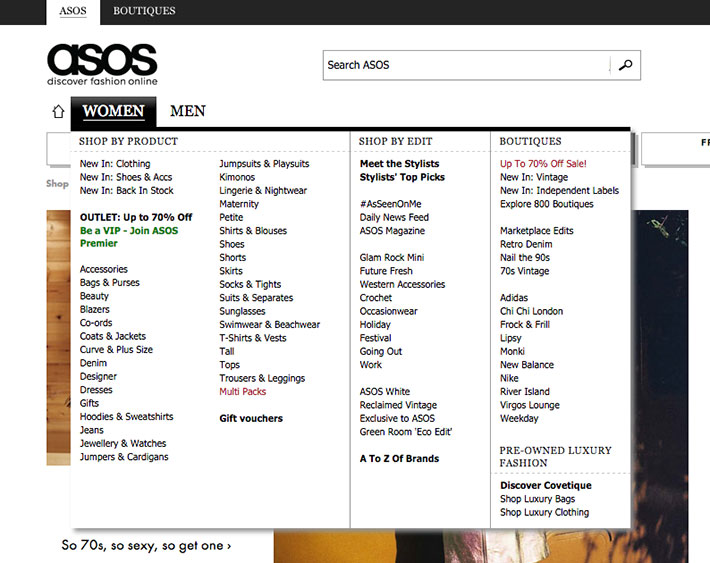This screenshot has height=563, width=710.
Task: Browse Coats & Jackets
Action: pos(113,336)
